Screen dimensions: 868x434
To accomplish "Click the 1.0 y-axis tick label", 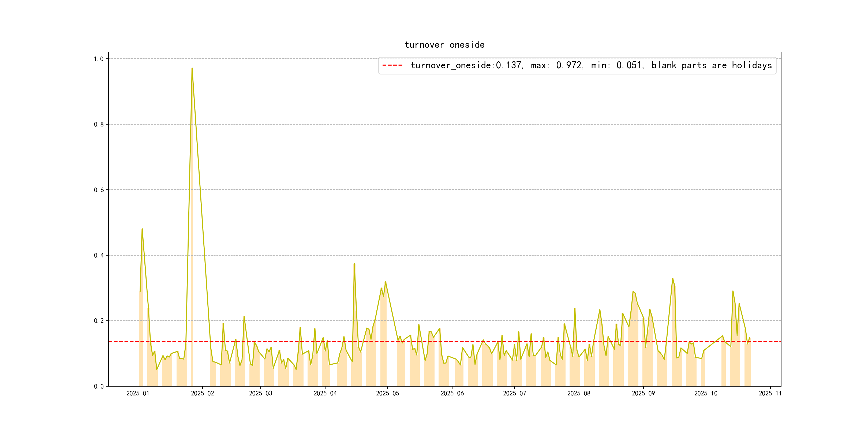I will (98, 59).
